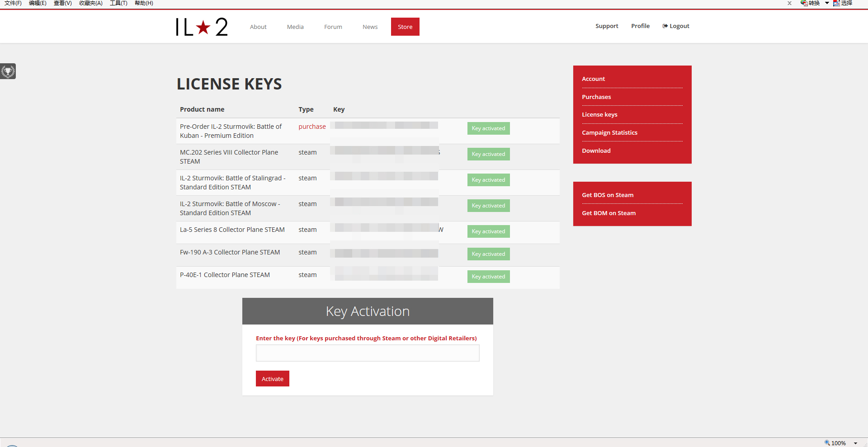Screen dimensions: 868x447
Task: Open the Support page
Action: [x=607, y=26]
